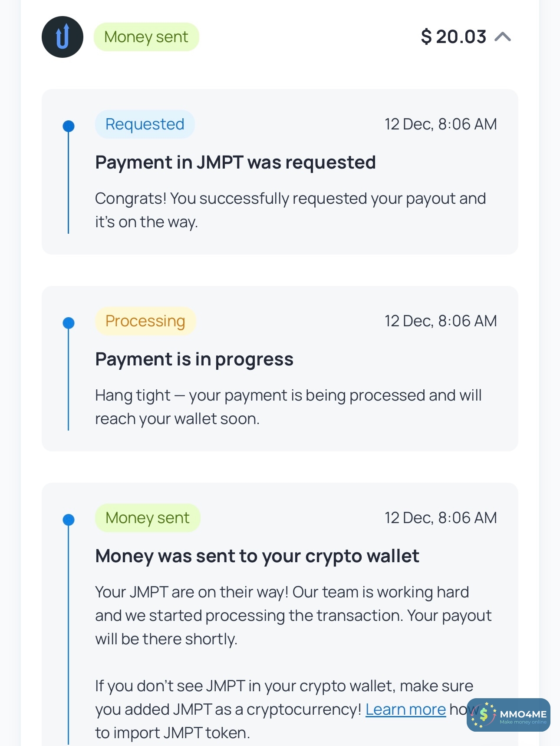This screenshot has height=746, width=560.
Task: Click the yellow Processing status badge
Action: [145, 321]
